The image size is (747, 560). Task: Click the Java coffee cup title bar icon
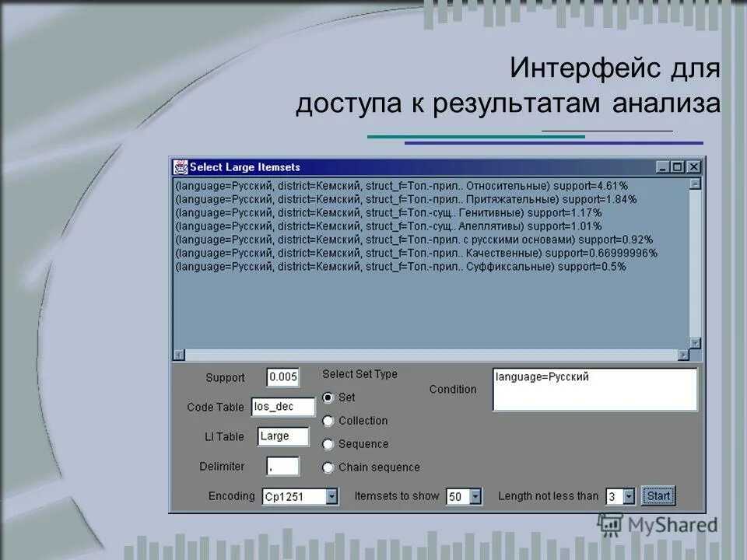point(180,165)
